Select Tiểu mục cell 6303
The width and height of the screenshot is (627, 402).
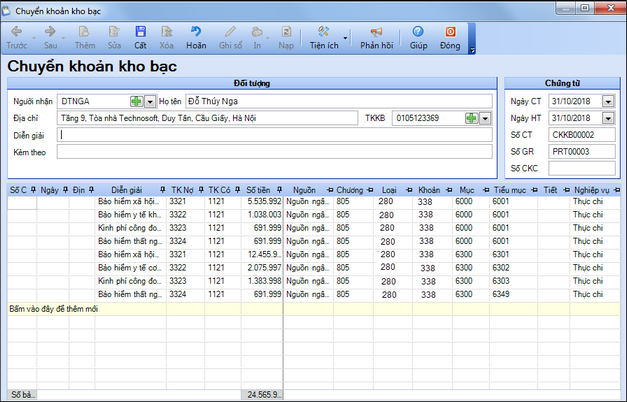tap(513, 281)
